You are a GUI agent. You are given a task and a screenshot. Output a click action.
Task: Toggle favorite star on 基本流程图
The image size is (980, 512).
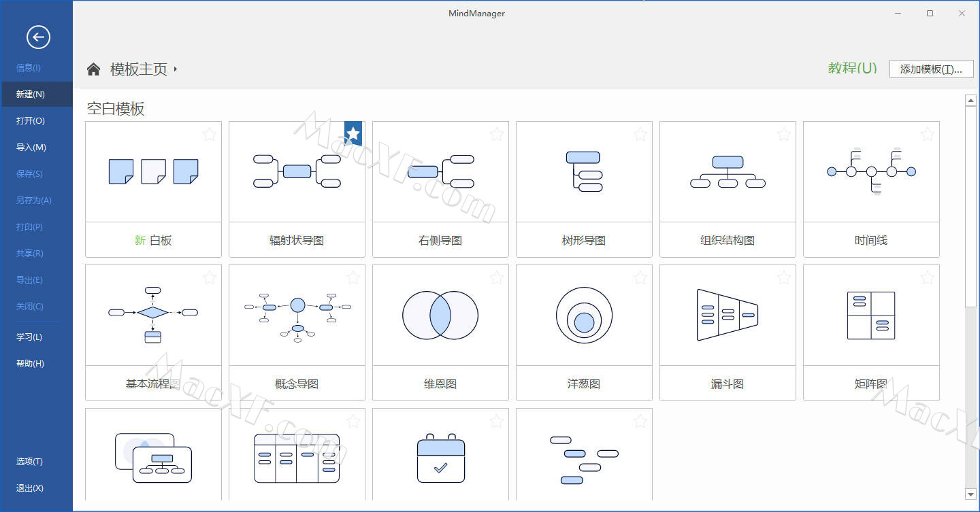pyautogui.click(x=210, y=277)
